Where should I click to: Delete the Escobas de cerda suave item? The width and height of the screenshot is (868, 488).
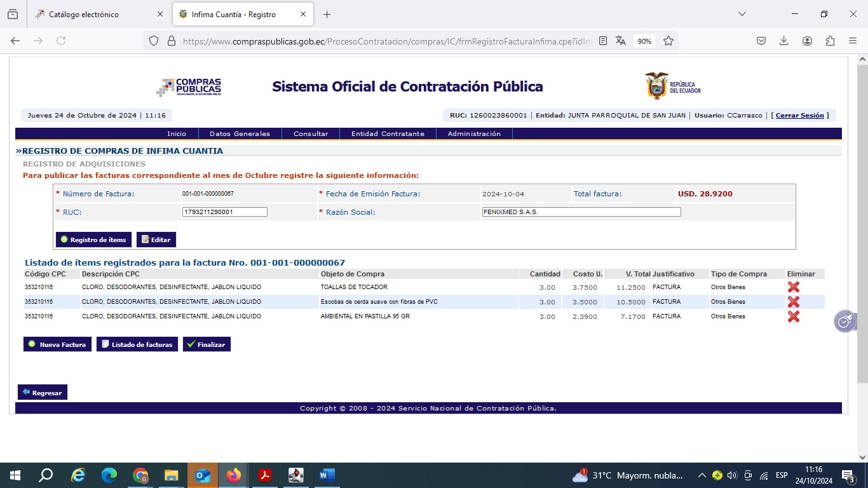click(x=793, y=302)
